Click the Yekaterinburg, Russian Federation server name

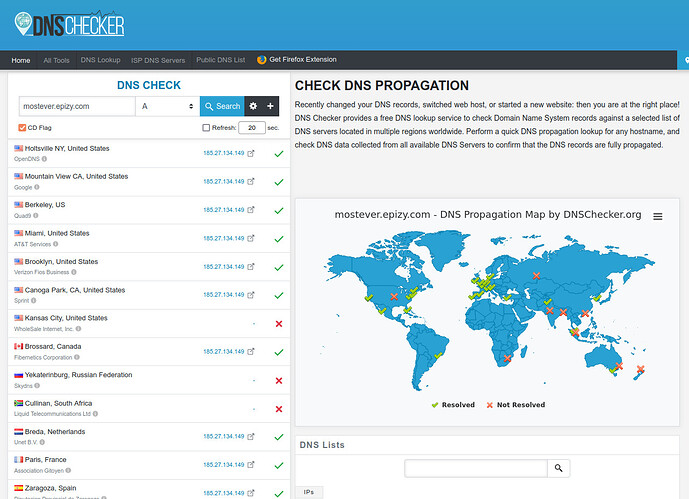click(78, 375)
